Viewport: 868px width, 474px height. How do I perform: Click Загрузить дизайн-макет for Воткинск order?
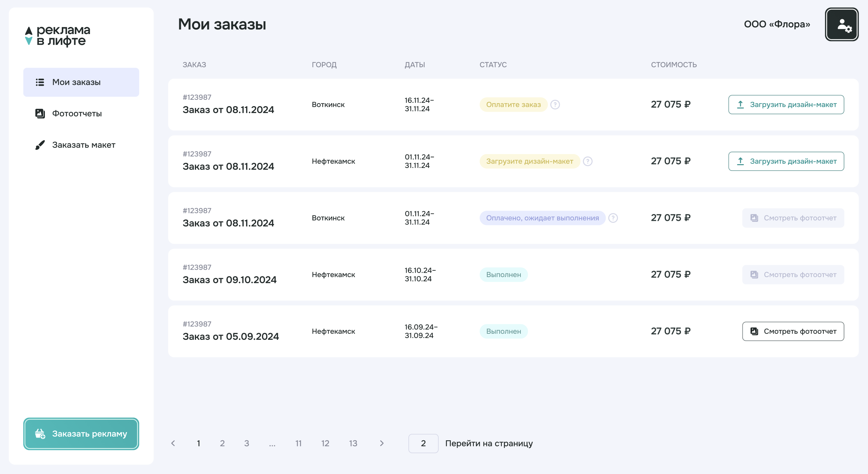[786, 105]
